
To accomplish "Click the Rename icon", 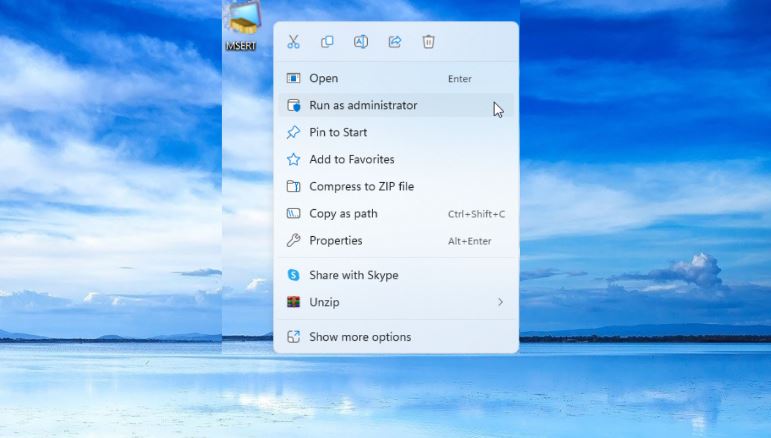I will coord(361,42).
